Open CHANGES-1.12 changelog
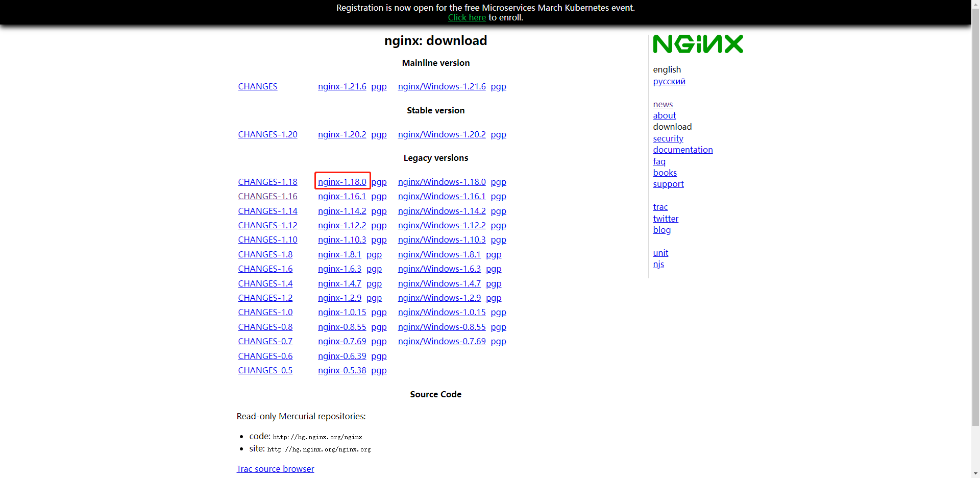The image size is (980, 478). pyautogui.click(x=267, y=225)
